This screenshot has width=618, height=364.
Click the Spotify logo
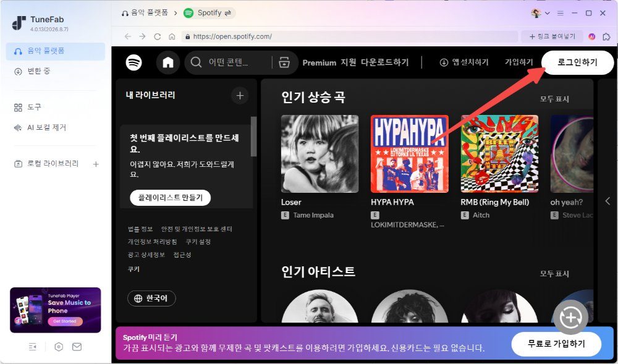[134, 62]
